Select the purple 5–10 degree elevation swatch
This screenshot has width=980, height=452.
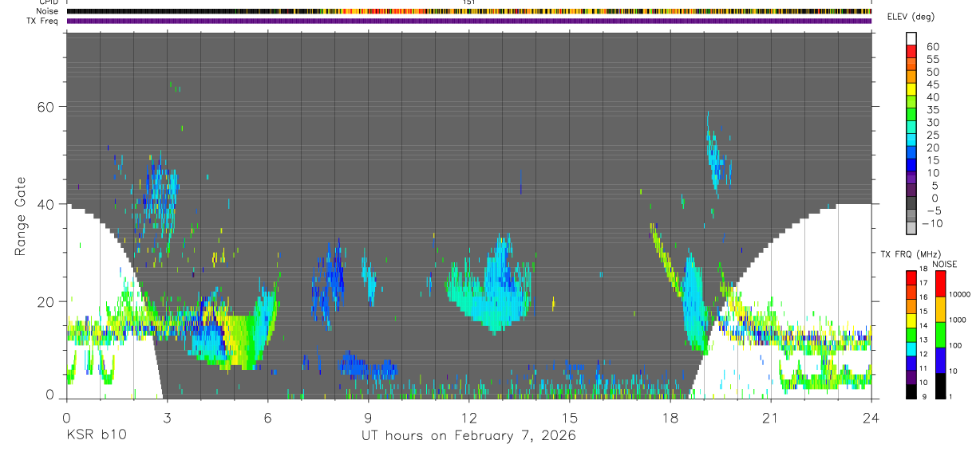tap(911, 179)
